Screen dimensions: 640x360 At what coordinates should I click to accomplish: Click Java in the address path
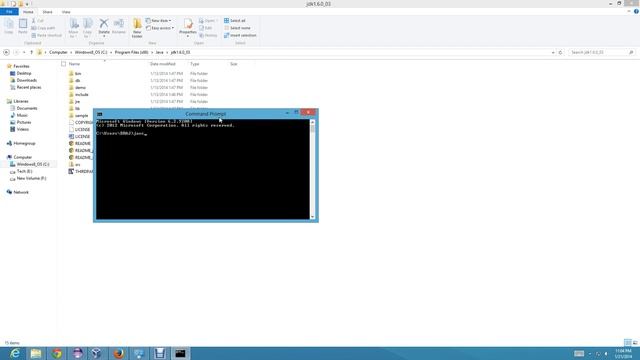coord(159,52)
